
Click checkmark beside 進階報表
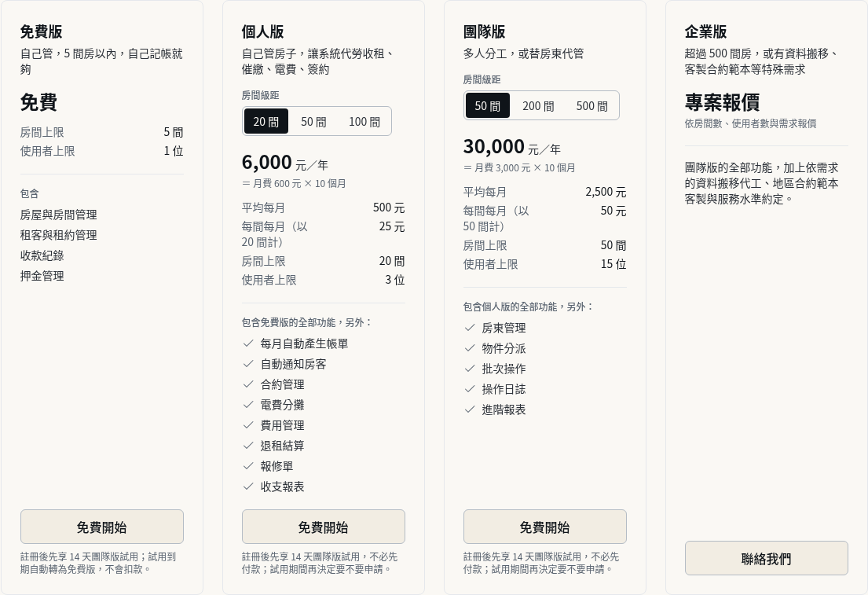pos(470,410)
